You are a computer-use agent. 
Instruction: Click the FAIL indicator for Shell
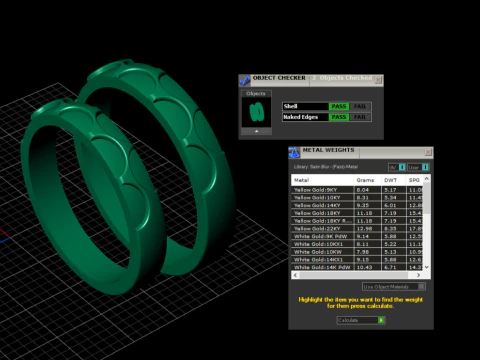(360, 106)
